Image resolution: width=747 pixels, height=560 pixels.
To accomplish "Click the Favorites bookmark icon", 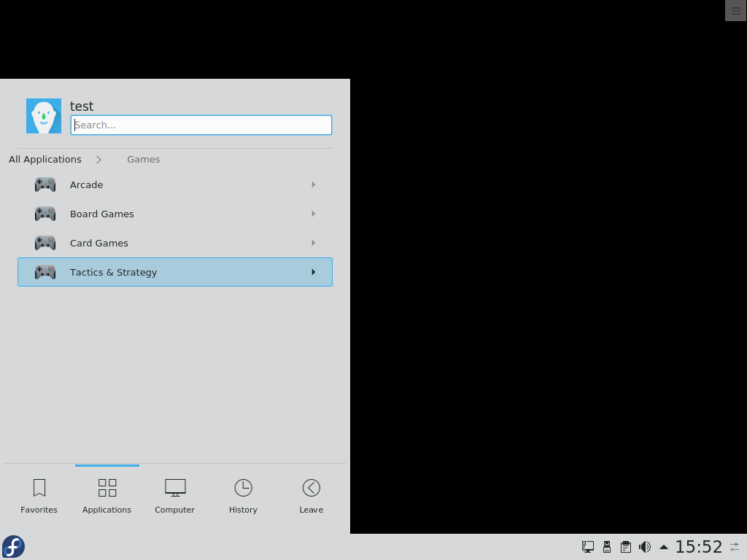I will point(39,488).
